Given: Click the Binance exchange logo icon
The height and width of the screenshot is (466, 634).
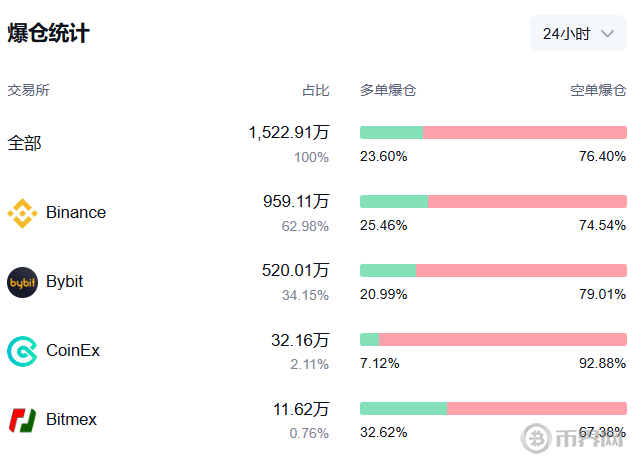Looking at the screenshot, I should [x=22, y=213].
